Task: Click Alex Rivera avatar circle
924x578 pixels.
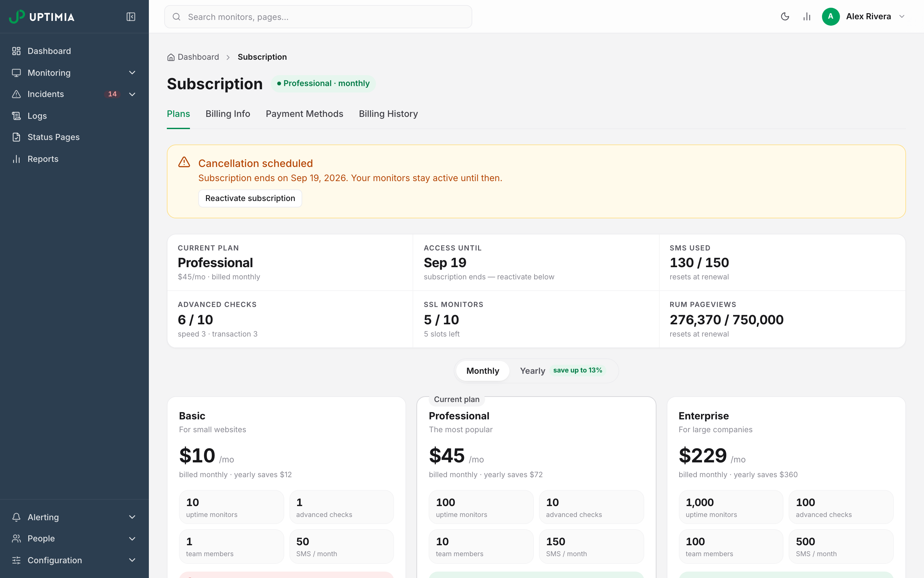Action: pos(830,16)
